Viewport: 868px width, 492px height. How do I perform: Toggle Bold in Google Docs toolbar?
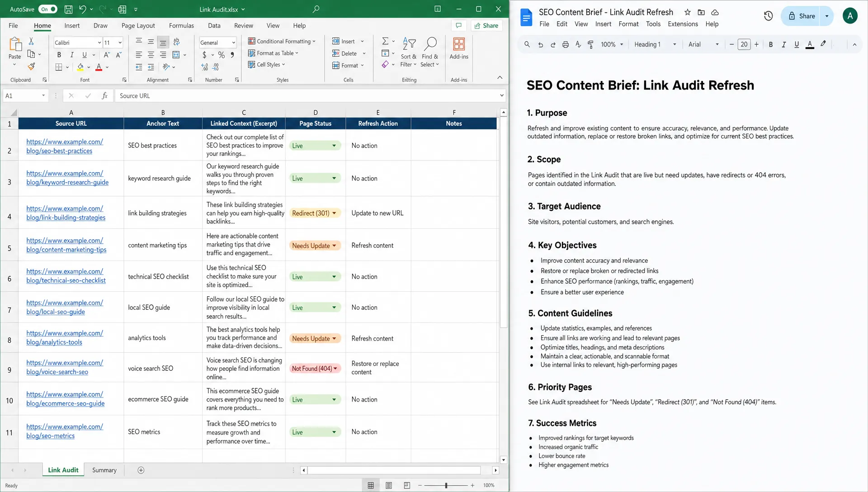[x=771, y=44]
